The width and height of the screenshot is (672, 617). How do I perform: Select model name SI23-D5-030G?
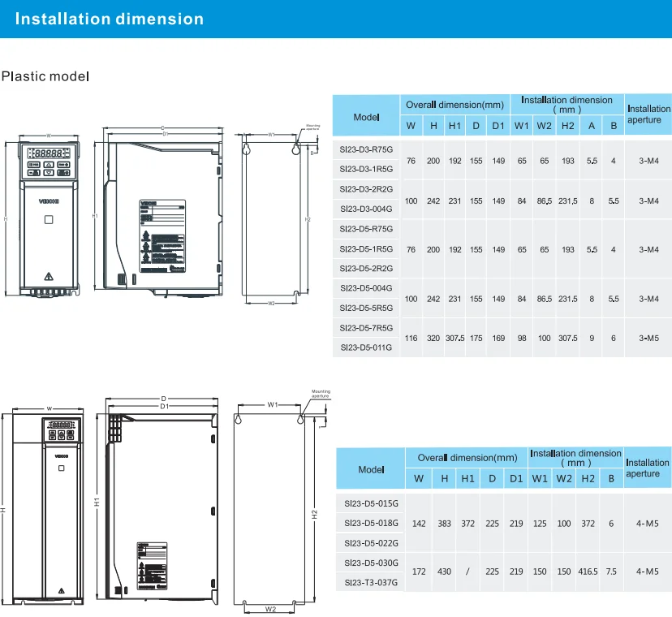tap(371, 563)
